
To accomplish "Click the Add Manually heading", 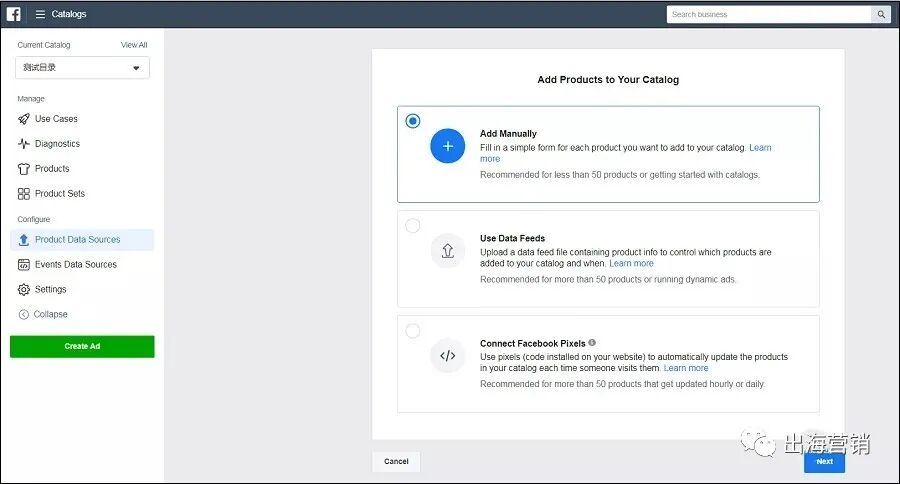I will [509, 134].
